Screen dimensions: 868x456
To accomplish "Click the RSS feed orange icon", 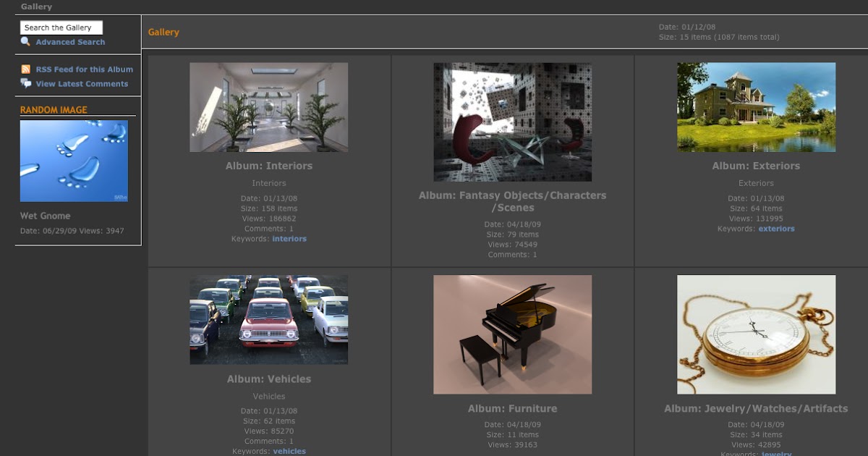I will [25, 69].
